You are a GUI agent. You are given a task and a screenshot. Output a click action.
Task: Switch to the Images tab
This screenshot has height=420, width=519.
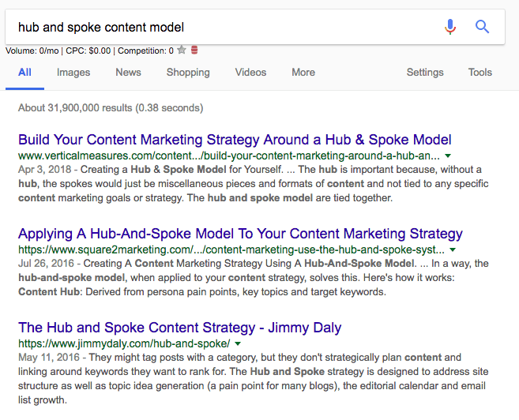click(73, 73)
